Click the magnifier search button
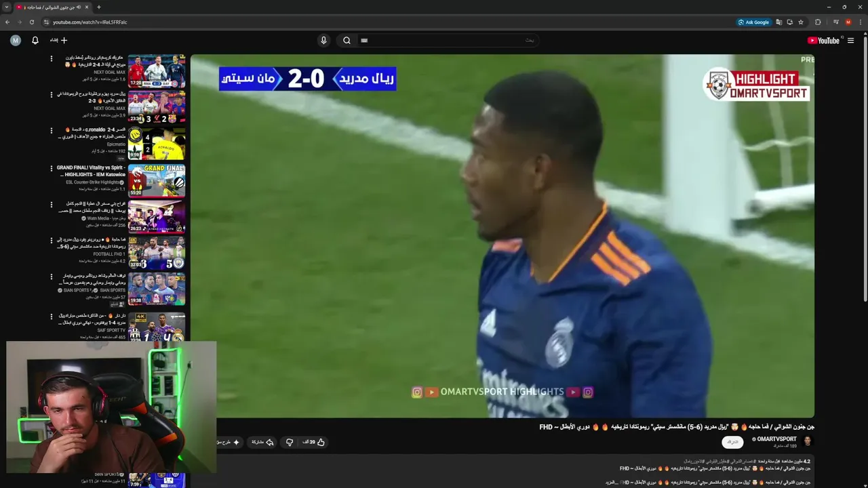Image resolution: width=868 pixels, height=488 pixels. (347, 41)
